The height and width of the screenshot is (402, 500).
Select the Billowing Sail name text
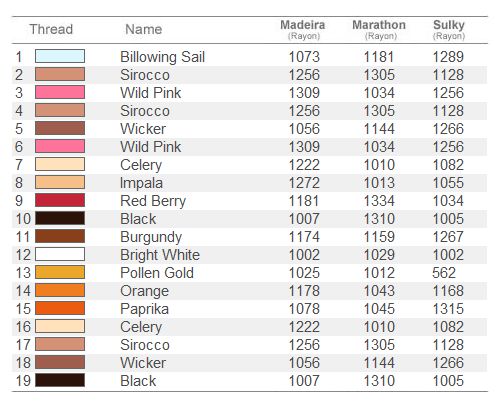162,57
